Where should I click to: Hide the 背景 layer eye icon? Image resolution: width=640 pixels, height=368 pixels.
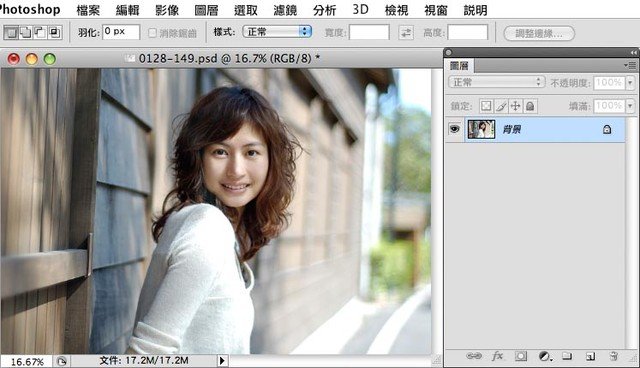point(454,129)
